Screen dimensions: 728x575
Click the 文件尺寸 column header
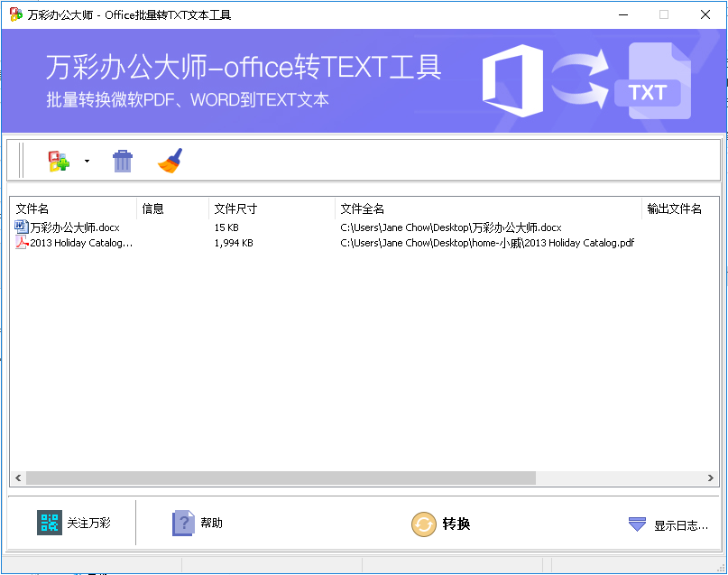(272, 209)
